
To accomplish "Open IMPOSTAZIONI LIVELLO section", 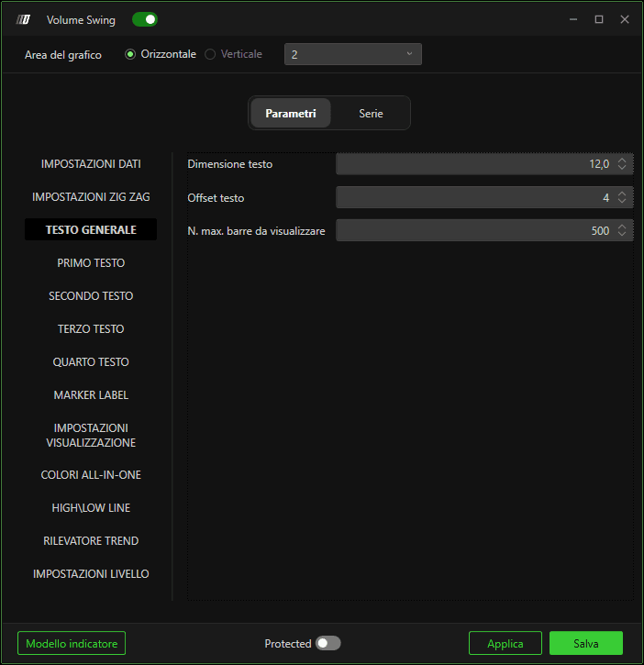I will coord(91,574).
